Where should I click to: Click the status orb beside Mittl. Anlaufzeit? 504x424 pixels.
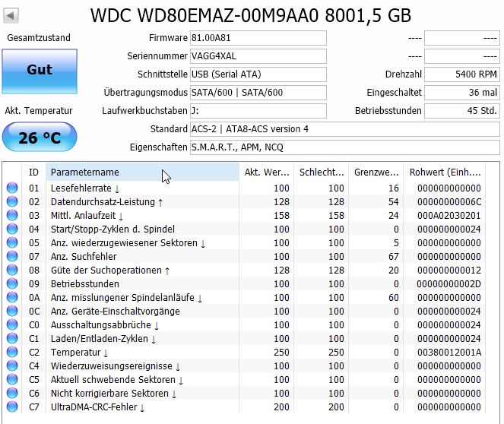pyautogui.click(x=12, y=215)
